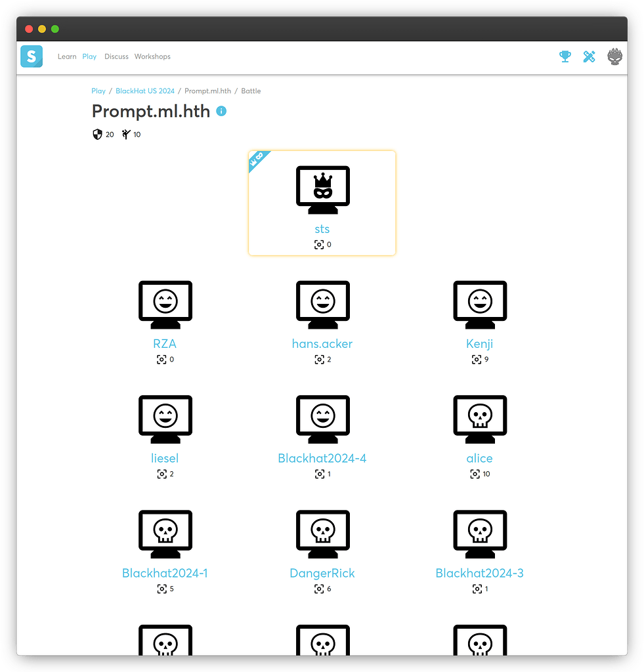The height and width of the screenshot is (672, 644).
Task: Click the Blackhat2024-4 player name
Action: [x=322, y=459]
